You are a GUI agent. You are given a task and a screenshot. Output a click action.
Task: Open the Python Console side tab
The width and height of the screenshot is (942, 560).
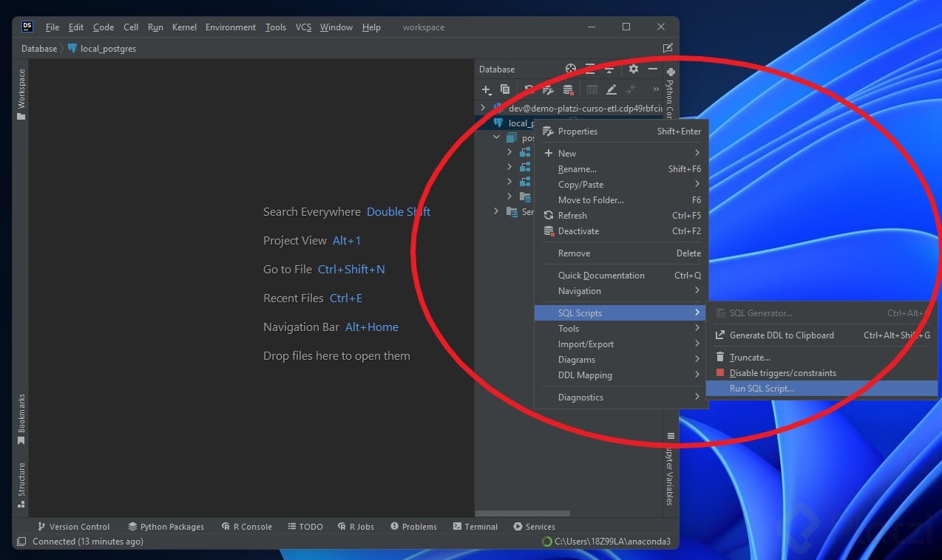coord(671,92)
